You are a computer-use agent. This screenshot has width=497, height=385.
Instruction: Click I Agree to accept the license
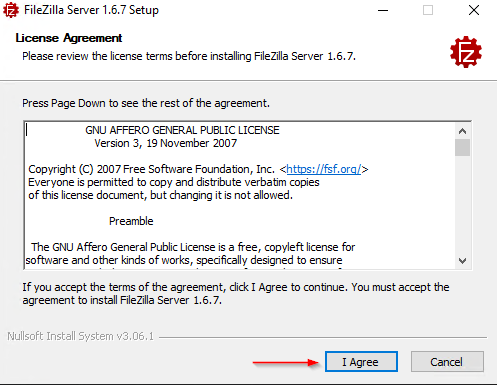click(x=361, y=362)
